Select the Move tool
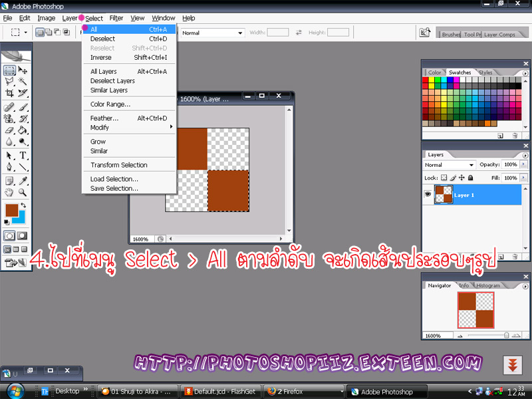532x399 pixels. 23,70
